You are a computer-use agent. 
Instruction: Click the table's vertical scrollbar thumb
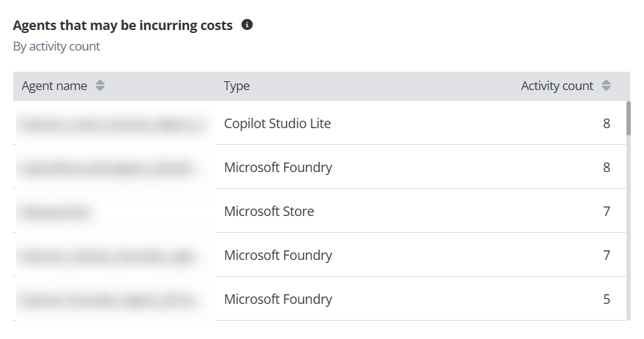point(629,119)
